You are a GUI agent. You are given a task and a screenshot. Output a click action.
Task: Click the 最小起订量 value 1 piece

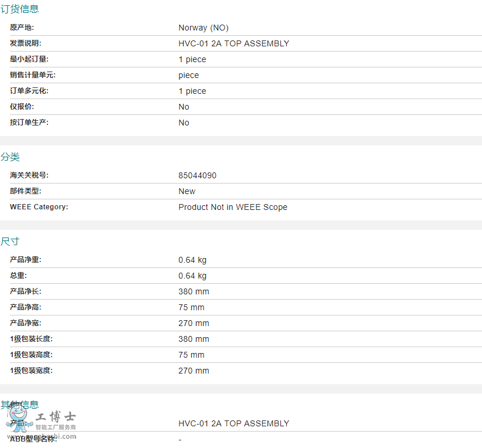click(x=192, y=59)
